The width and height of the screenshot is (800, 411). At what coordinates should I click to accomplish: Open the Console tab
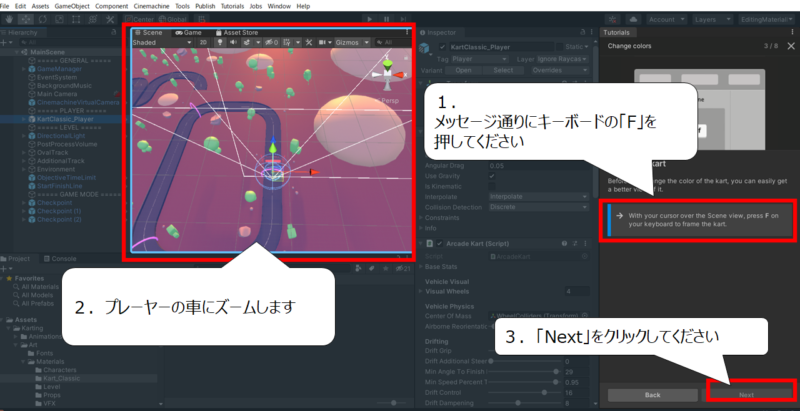point(60,259)
